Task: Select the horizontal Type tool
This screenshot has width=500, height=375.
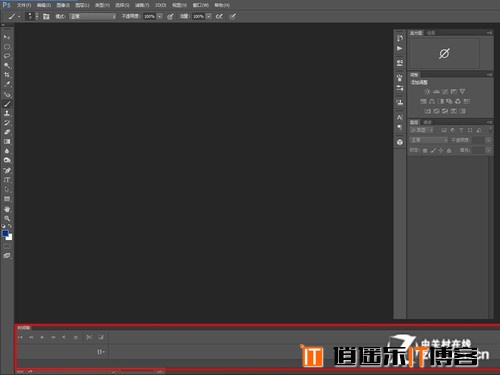Action: tap(7, 180)
